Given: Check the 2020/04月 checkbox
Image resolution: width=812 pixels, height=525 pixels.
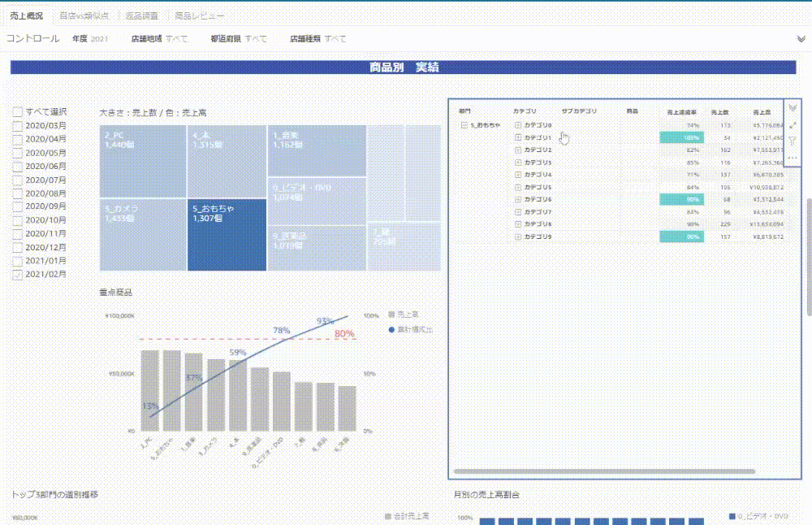Looking at the screenshot, I should tap(18, 139).
